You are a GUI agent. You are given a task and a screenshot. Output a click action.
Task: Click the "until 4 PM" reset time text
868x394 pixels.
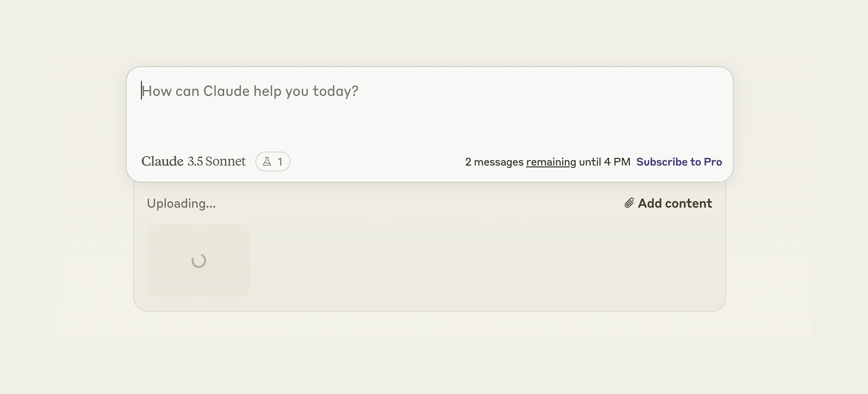point(605,162)
